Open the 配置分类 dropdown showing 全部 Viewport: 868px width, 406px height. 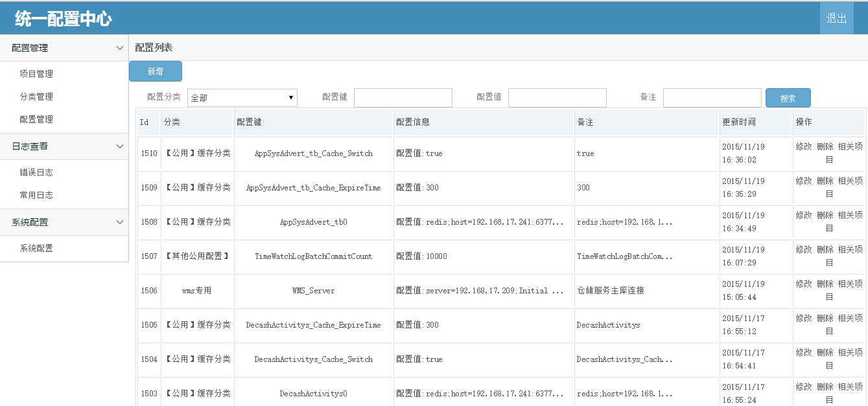point(242,98)
